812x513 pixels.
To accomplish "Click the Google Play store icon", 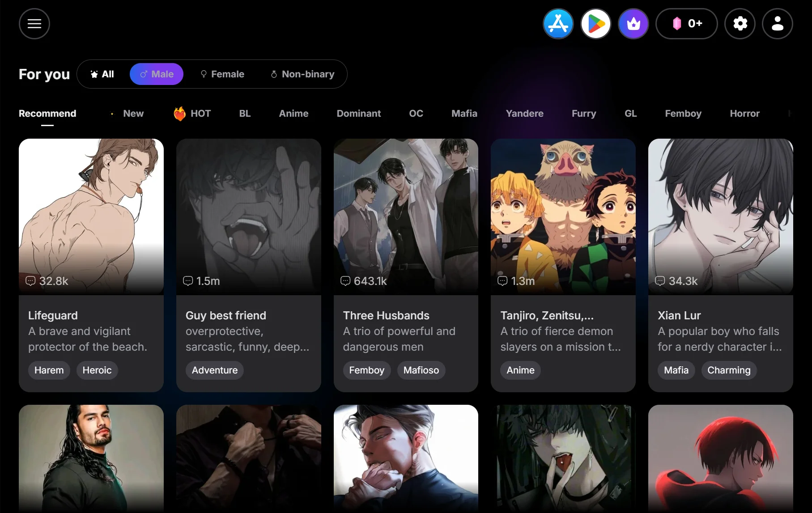I will pyautogui.click(x=595, y=24).
